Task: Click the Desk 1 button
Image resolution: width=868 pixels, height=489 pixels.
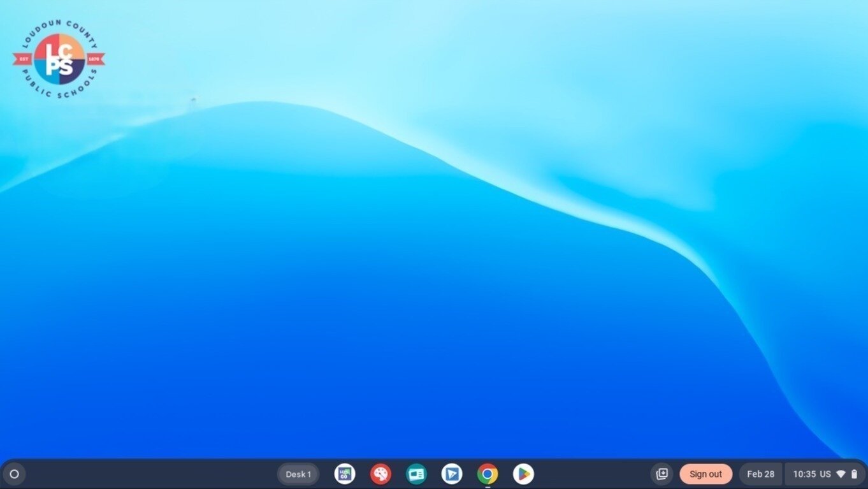Action: [298, 474]
